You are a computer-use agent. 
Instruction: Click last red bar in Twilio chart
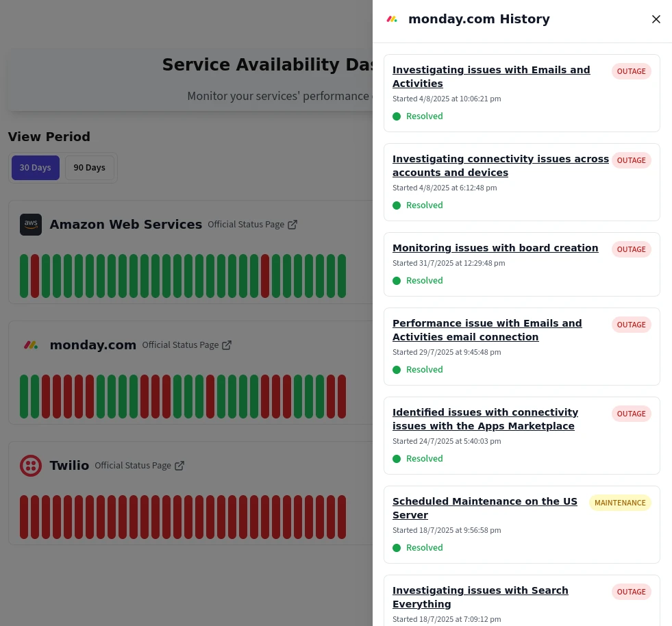click(x=342, y=516)
